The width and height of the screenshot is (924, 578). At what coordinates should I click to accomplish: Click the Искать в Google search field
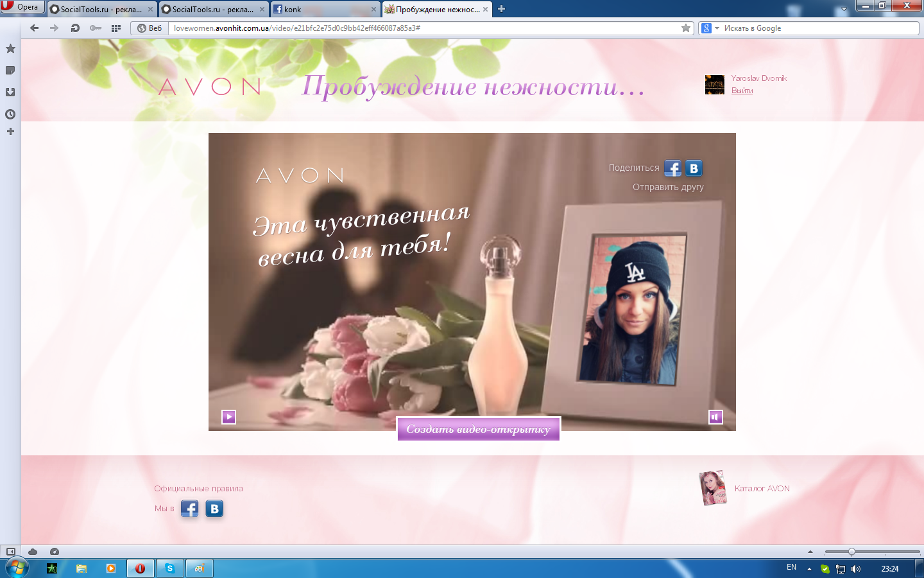tap(820, 28)
